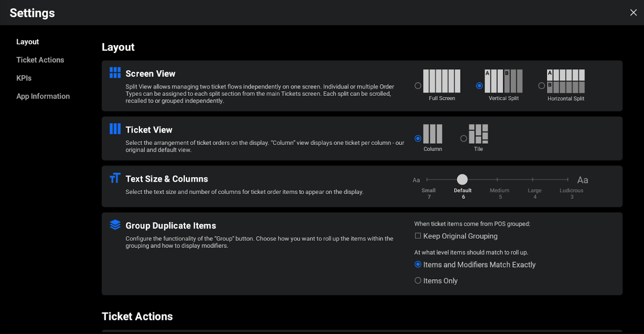
Task: Click the Group Duplicate Items layers icon
Action: tap(115, 225)
